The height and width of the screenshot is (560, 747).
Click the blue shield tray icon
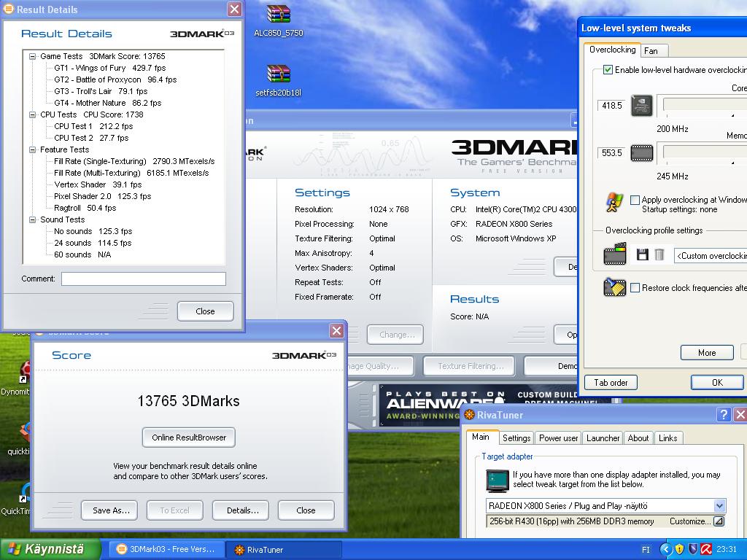693,550
